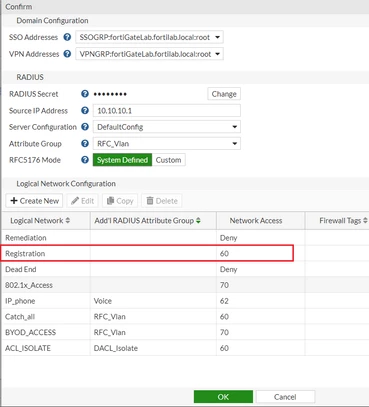Open Attribute Group RFC_Vlan dropdown
The image size is (369, 407).
point(167,143)
